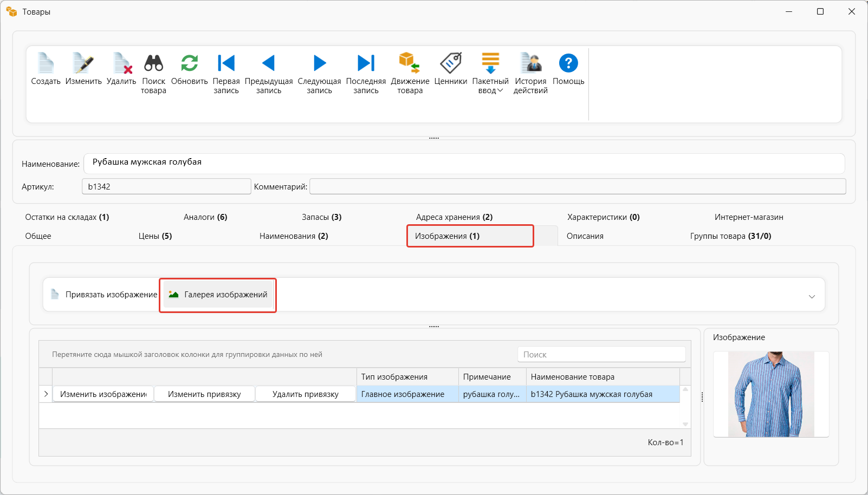Go to Первая запись

pyautogui.click(x=226, y=63)
